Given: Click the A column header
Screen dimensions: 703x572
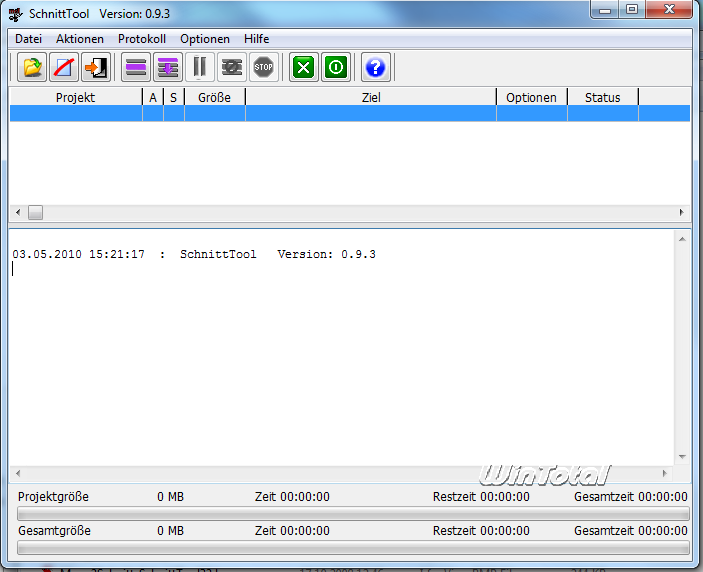Looking at the screenshot, I should click(x=153, y=97).
